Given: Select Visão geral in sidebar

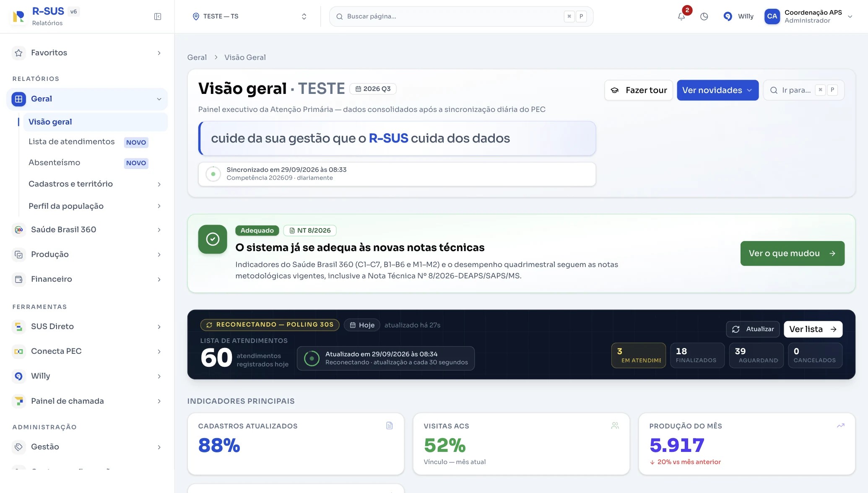Looking at the screenshot, I should 95,122.
